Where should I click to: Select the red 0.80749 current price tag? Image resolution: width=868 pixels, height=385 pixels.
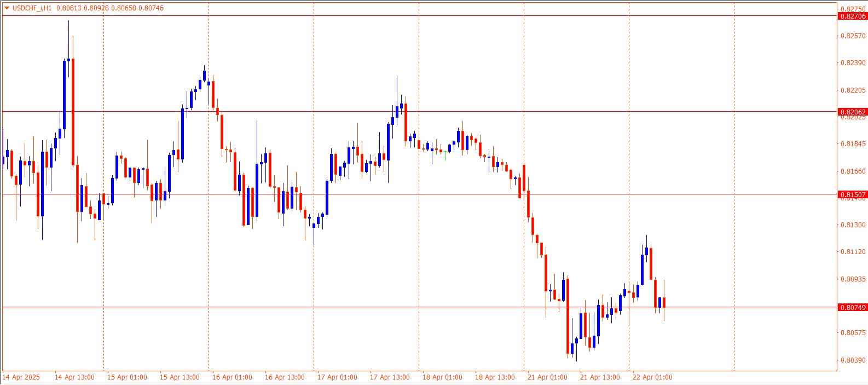click(x=853, y=307)
